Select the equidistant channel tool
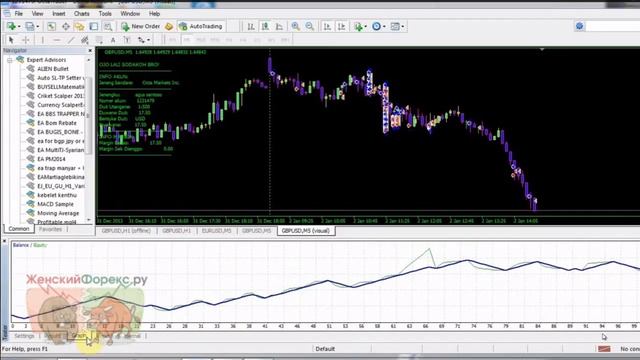 click(x=84, y=40)
